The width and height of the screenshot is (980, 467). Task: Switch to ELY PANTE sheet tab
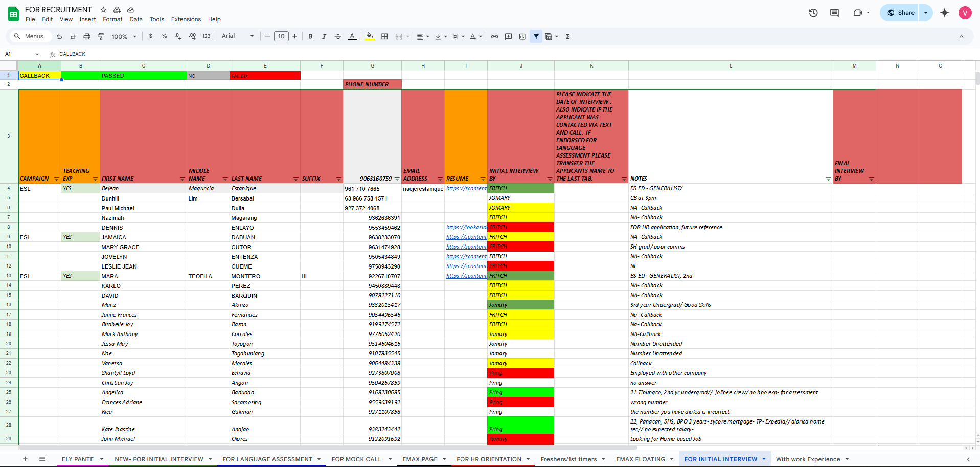(78, 459)
